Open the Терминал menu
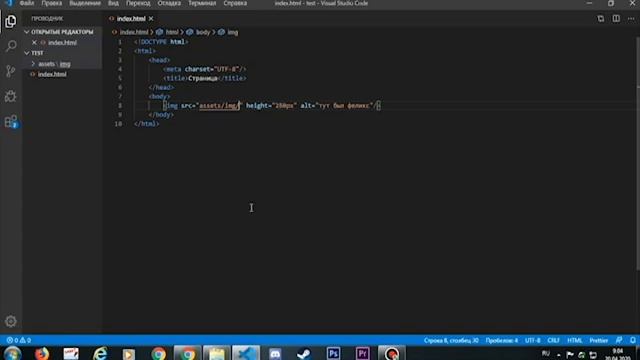The width and height of the screenshot is (640, 360). [202, 3]
